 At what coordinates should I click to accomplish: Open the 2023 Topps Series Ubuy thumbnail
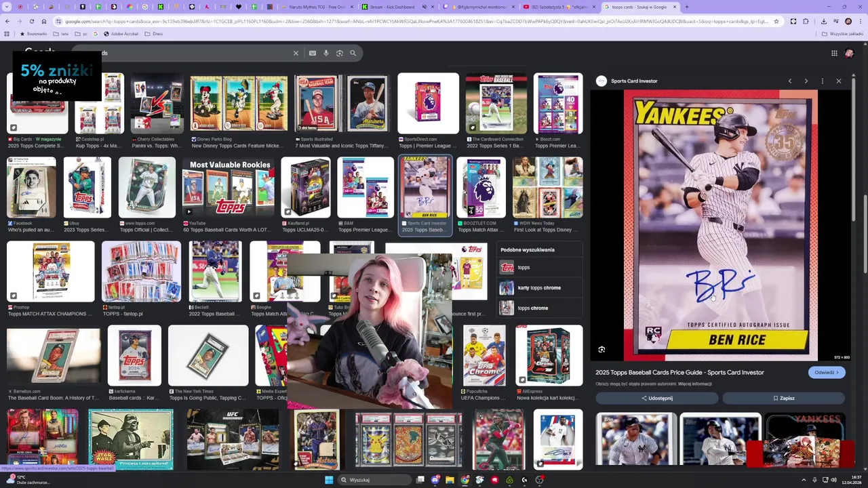click(87, 188)
